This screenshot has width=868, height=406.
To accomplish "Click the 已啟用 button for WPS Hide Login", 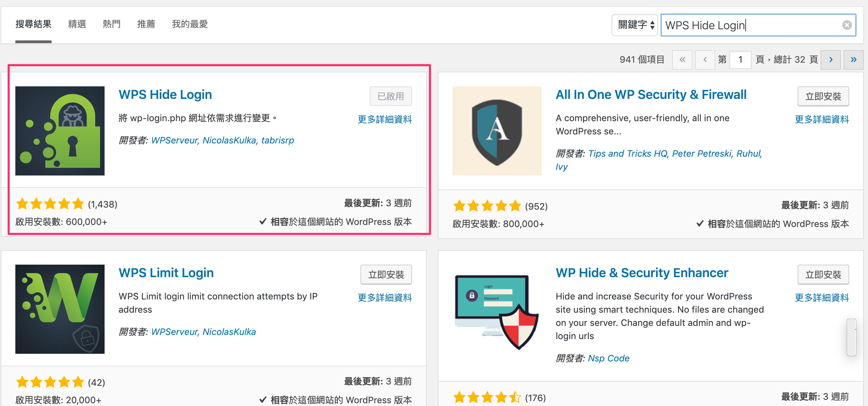I will pyautogui.click(x=391, y=96).
